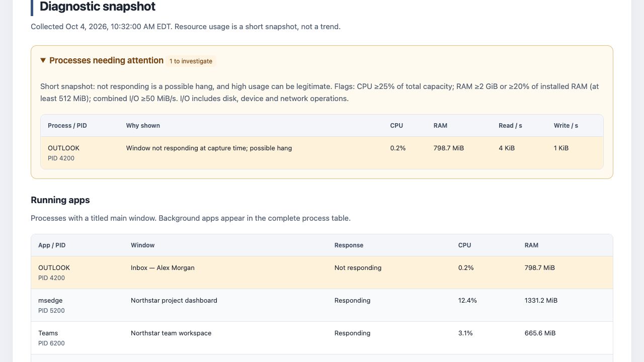Viewport: 644px width, 362px height.
Task: Click the 665.6 MiB RAM value
Action: point(540,333)
